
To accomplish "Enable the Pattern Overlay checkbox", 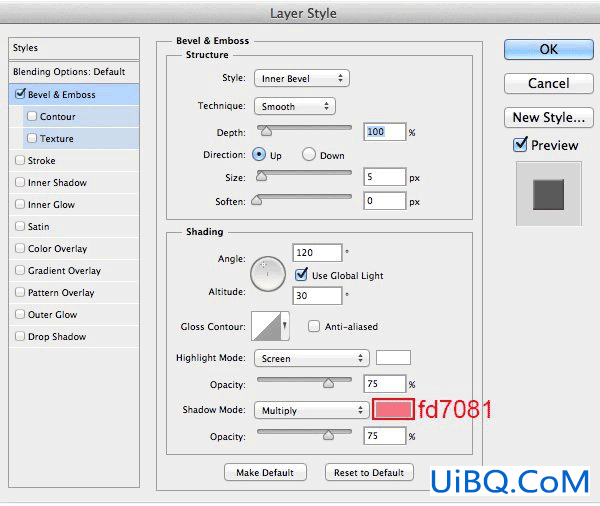I will coord(20,292).
